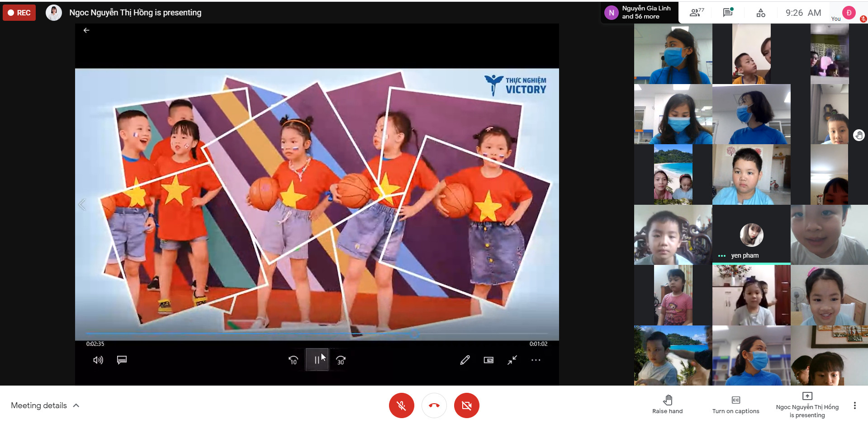Viewport: 868px width, 424px height.
Task: Exit full screen with collapse arrows icon
Action: coord(512,360)
